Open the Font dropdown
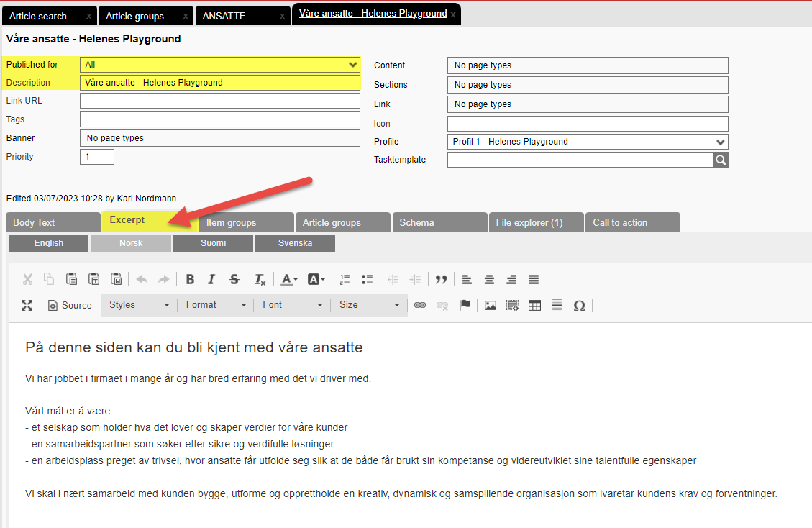The width and height of the screenshot is (812, 528). (292, 305)
